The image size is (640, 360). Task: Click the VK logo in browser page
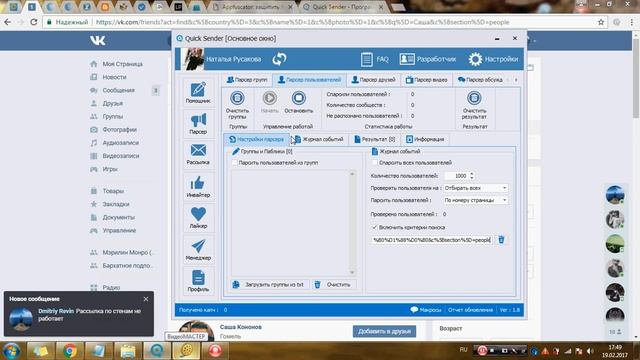coord(98,40)
